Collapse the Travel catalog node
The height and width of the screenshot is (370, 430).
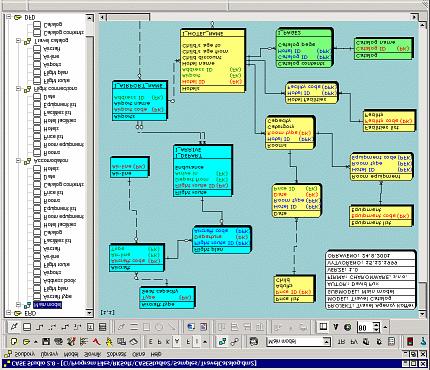(x=19, y=41)
